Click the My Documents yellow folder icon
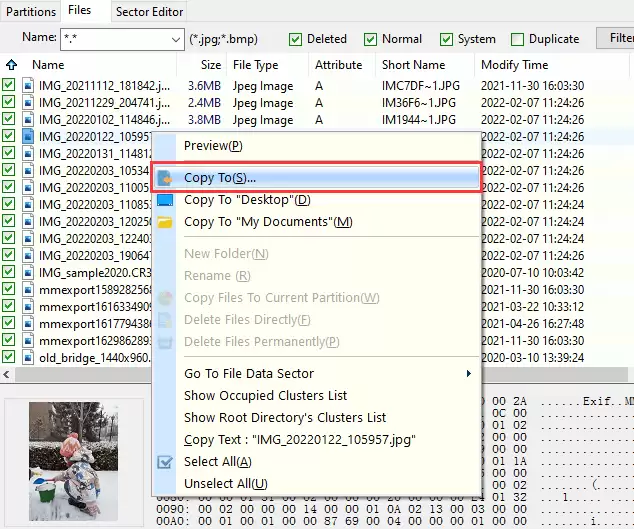634x529 pixels. click(x=166, y=222)
